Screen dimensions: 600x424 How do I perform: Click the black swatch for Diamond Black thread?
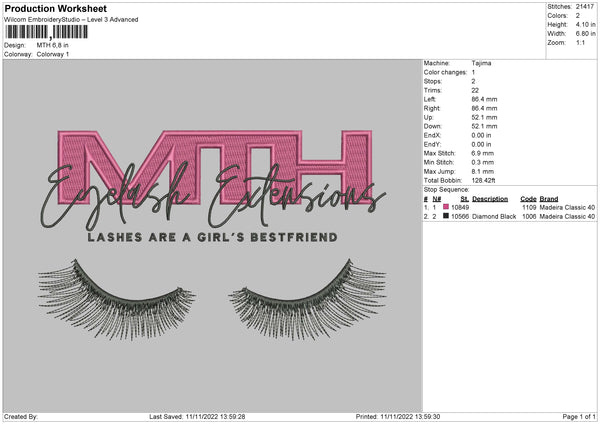pyautogui.click(x=446, y=216)
